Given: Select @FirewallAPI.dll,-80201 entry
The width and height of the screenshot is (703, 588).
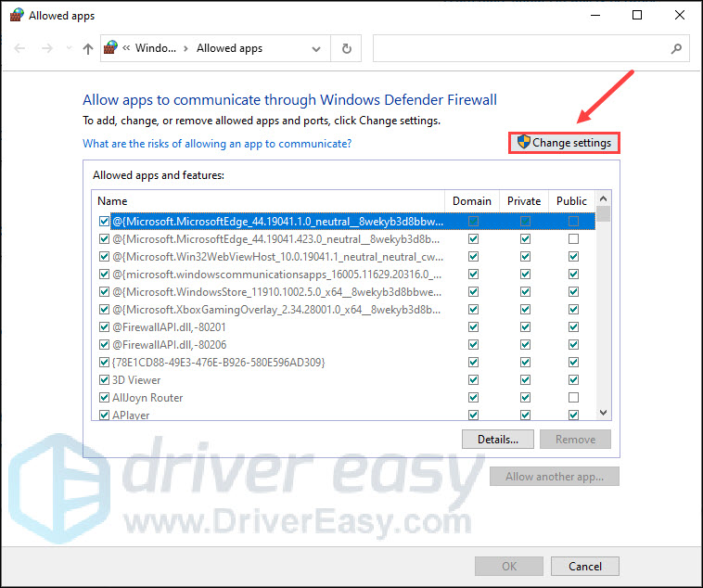Looking at the screenshot, I should 343,327.
